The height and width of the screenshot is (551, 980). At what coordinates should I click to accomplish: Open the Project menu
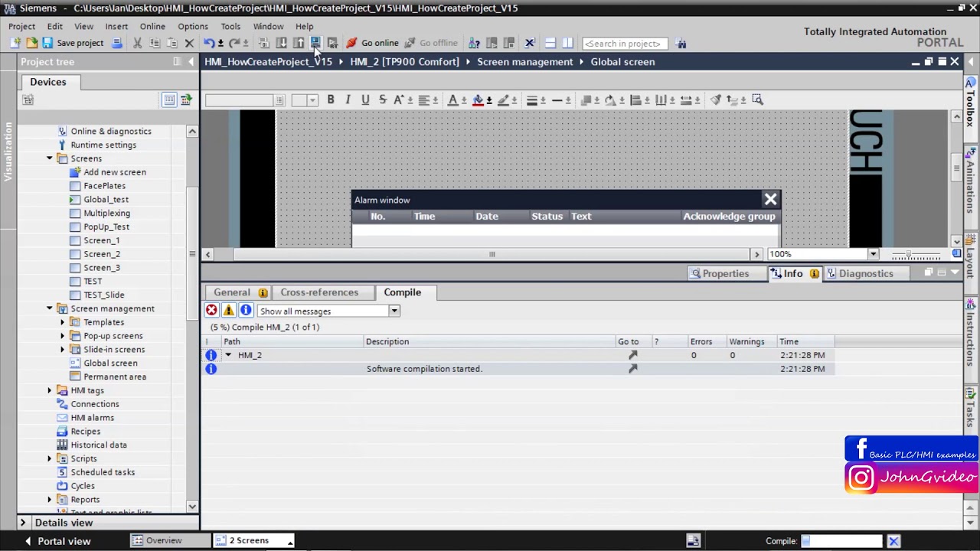point(21,26)
